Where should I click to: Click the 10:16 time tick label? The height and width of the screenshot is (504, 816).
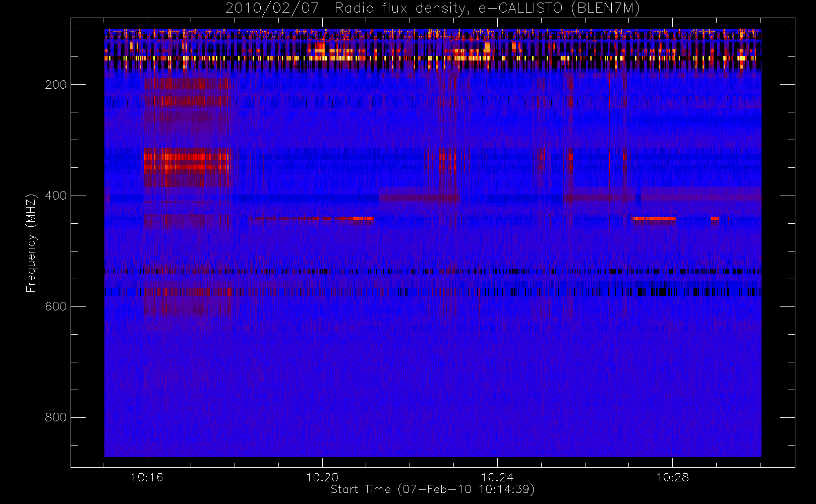[x=147, y=477]
